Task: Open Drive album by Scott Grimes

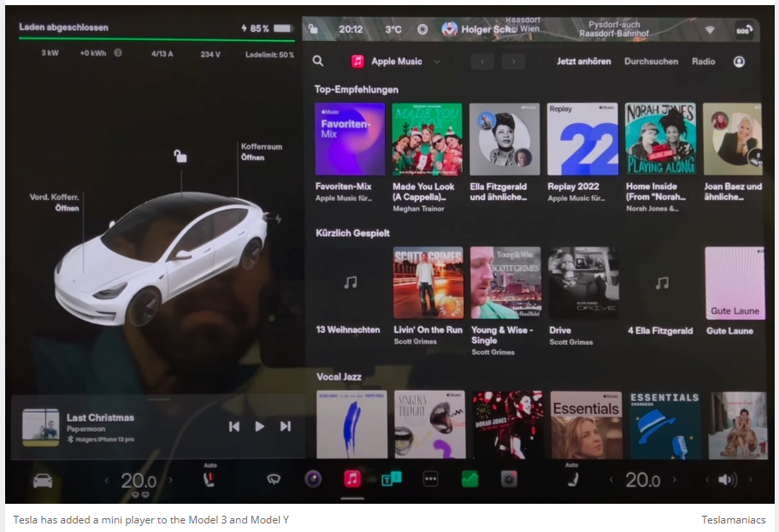Action: [x=583, y=283]
